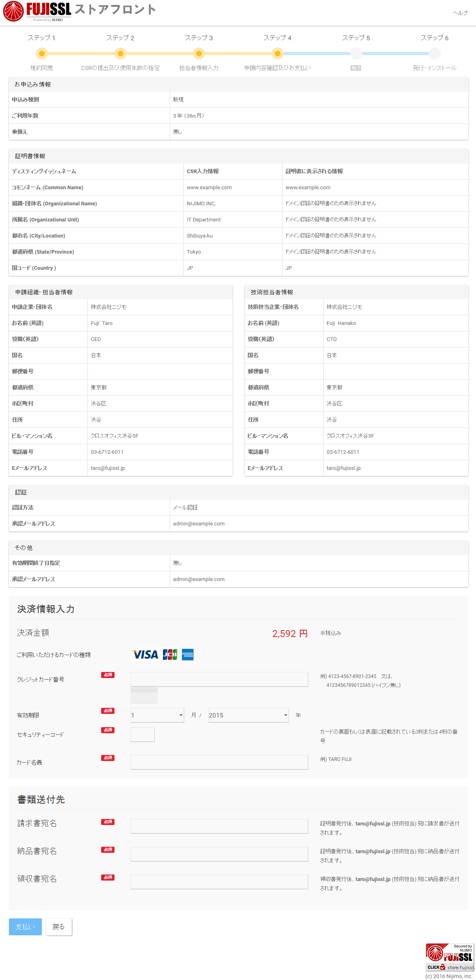The height and width of the screenshot is (980, 476).
Task: Open the ヘルプ help link
Action: [460, 13]
